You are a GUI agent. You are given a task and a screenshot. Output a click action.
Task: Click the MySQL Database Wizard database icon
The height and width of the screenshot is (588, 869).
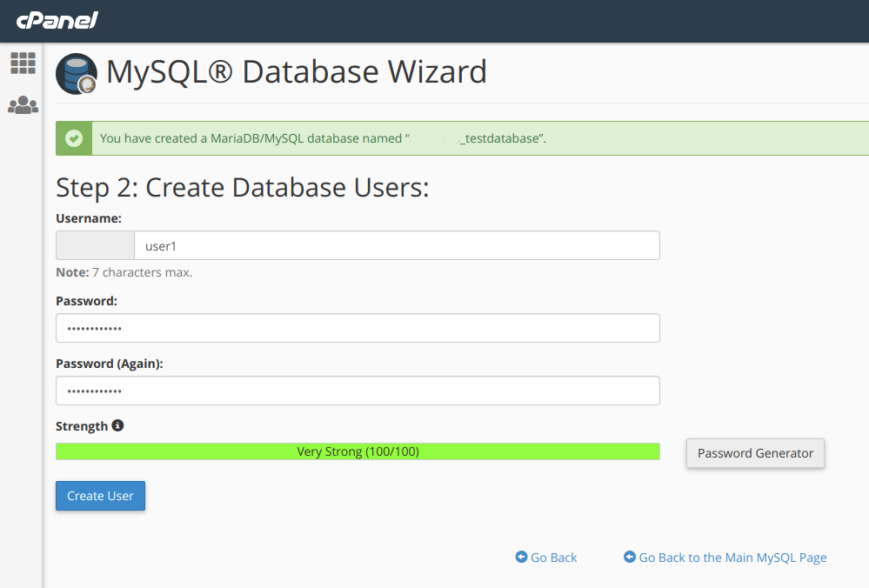point(76,73)
